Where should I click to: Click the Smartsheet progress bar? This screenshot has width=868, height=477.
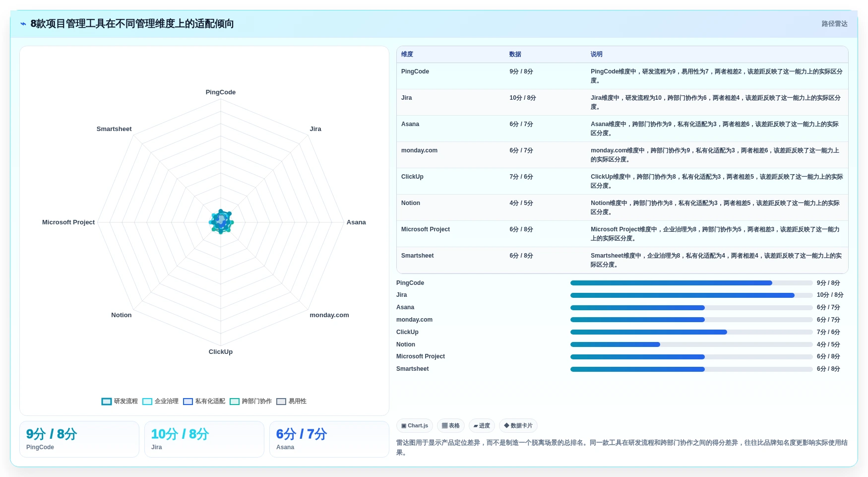(691, 369)
